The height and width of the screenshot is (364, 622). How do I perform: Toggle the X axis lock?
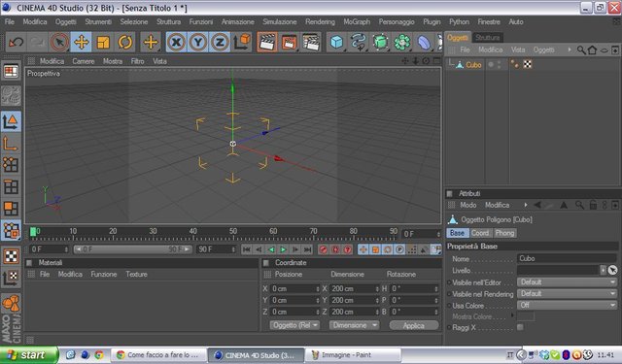point(176,42)
